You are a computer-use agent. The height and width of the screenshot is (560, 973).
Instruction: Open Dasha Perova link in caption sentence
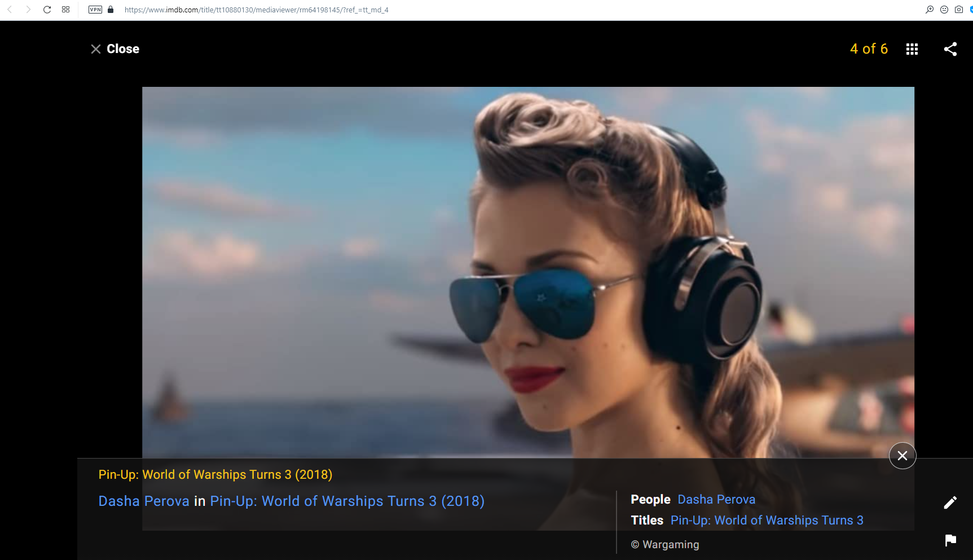tap(144, 501)
